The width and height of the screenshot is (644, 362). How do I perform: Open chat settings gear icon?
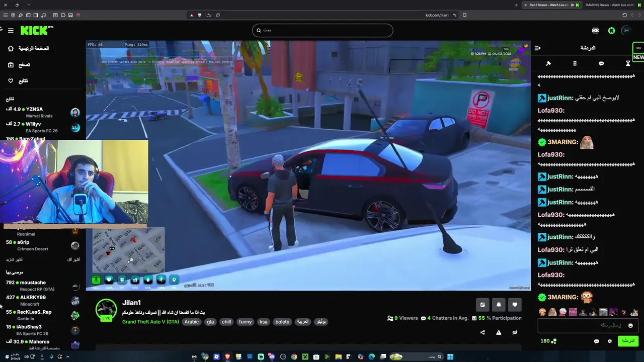click(610, 341)
